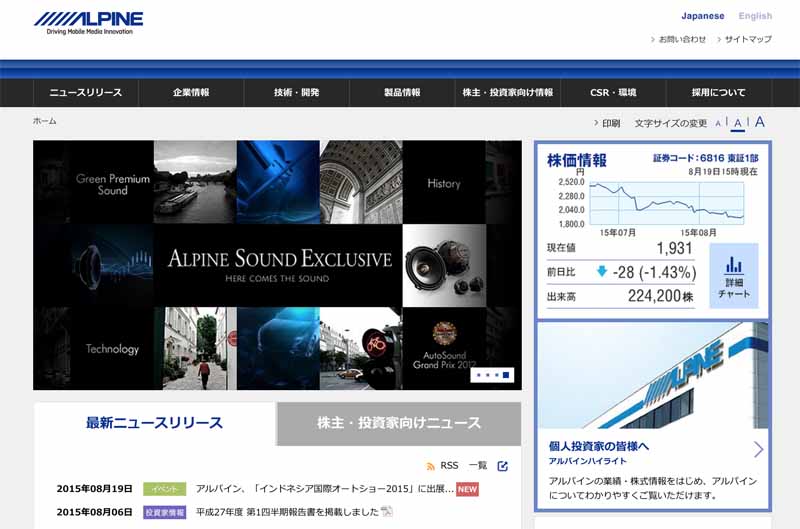Open the RSS feed icon
Screen dimensions: 800x529
[431, 466]
